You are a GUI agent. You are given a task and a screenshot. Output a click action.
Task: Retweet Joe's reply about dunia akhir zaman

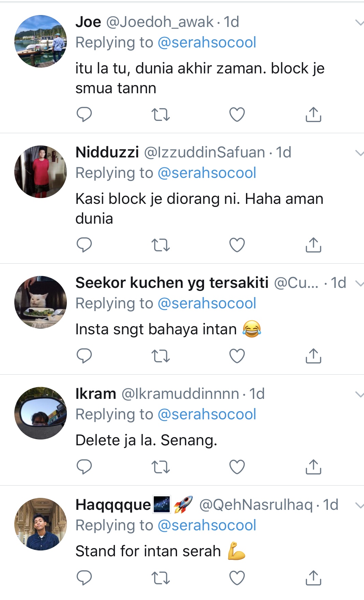[x=160, y=115]
